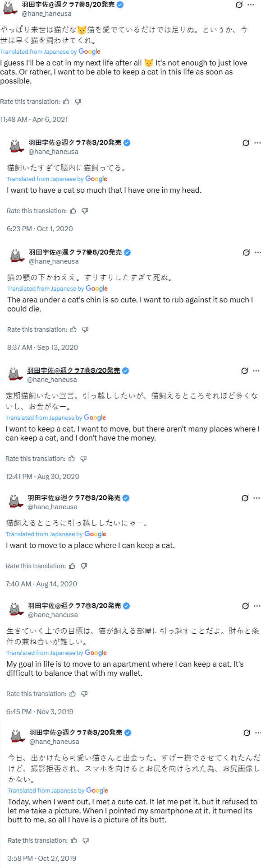The width and height of the screenshot is (261, 868).
Task: Thumbs up the Oct 27, 2019 tweet translation
Action: click(74, 840)
